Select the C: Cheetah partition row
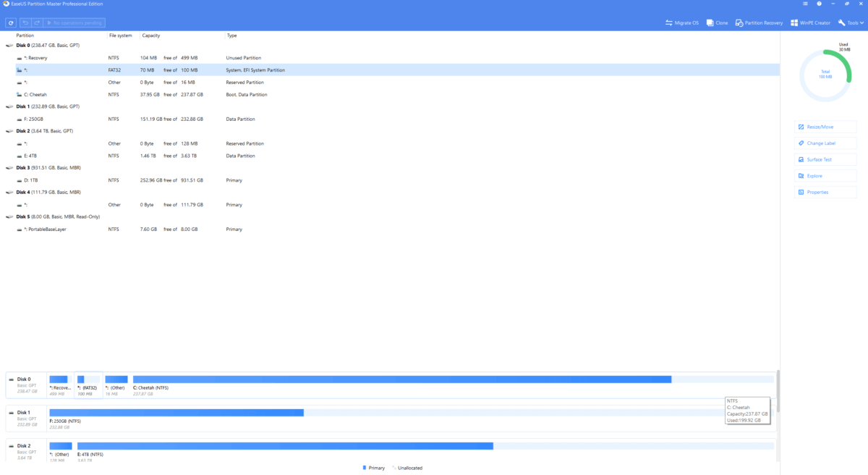 pos(391,94)
